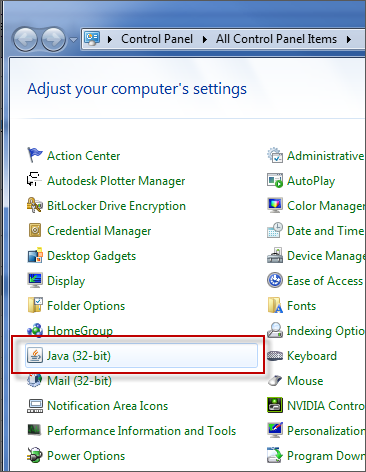Image resolution: width=366 pixels, height=472 pixels.
Task: Open the HomeGroup link
Action: [x=80, y=331]
